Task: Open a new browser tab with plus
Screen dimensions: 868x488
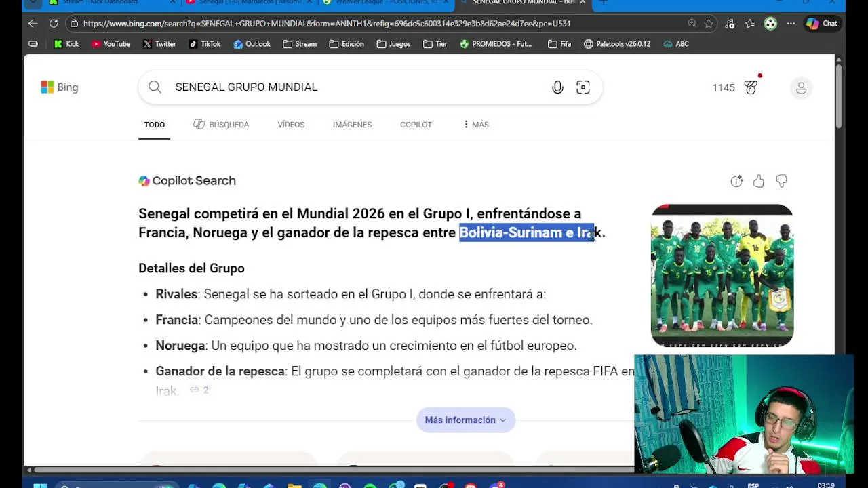Action: (x=603, y=3)
